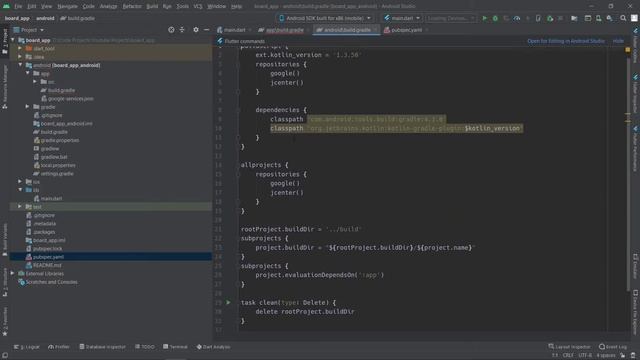Viewport: 640px width, 360px height.
Task: Open the File menu
Action: [x=18, y=6]
